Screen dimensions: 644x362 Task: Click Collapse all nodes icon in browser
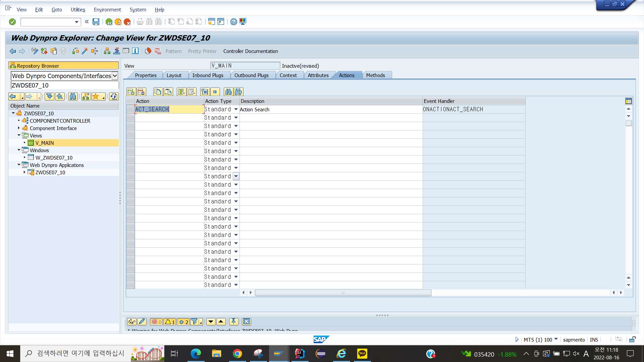tap(60, 97)
